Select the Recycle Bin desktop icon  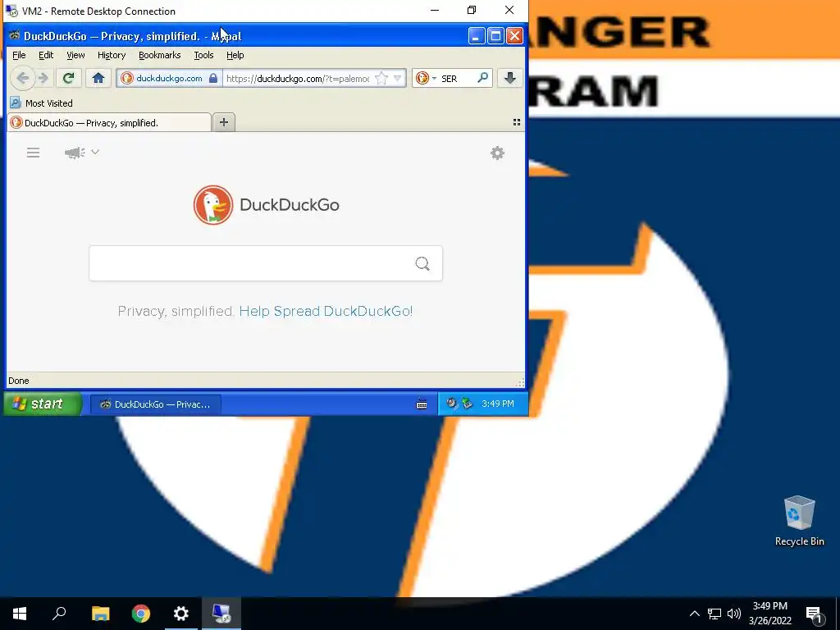coord(799,521)
